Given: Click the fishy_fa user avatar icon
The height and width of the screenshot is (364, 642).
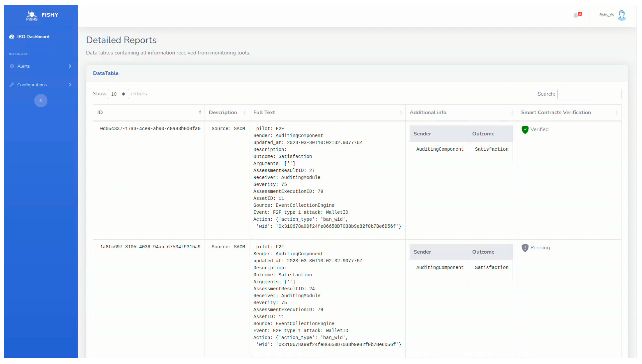Looking at the screenshot, I should tap(622, 15).
